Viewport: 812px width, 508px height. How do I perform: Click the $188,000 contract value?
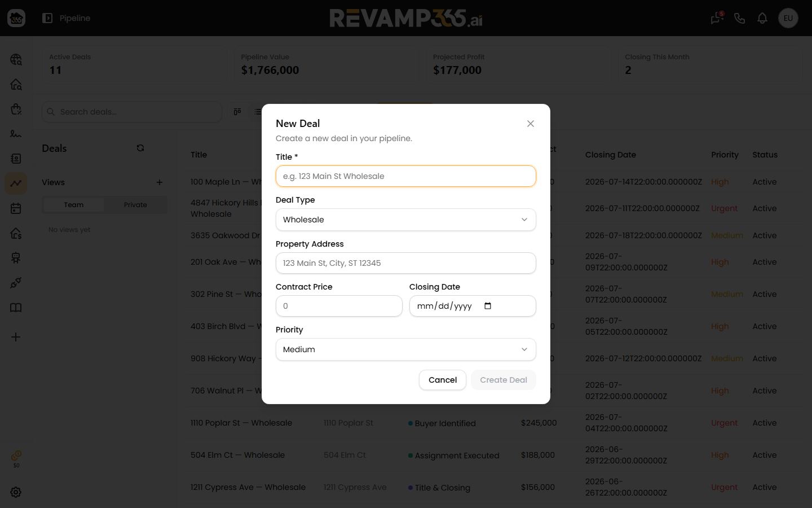click(538, 455)
